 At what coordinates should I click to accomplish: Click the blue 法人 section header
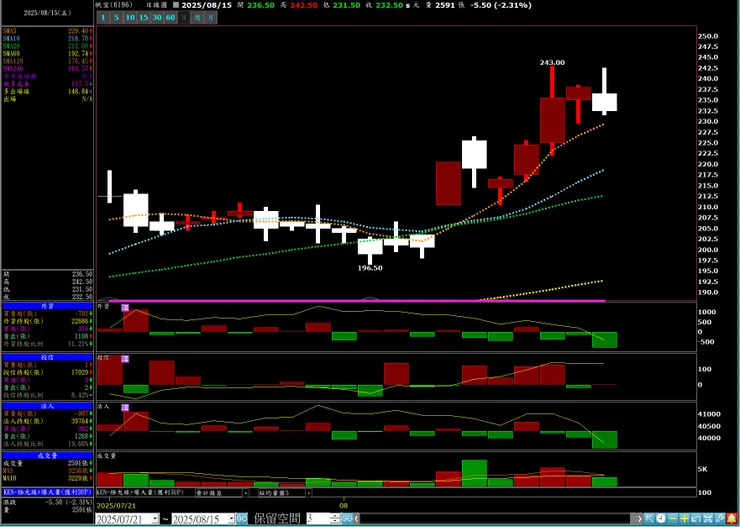tap(47, 406)
